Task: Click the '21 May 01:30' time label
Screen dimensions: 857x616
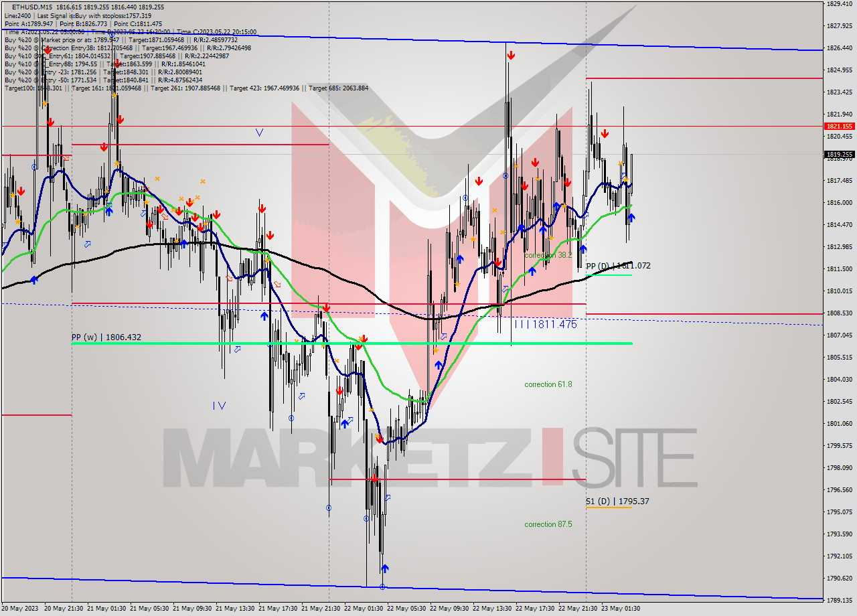Action: pyautogui.click(x=106, y=609)
